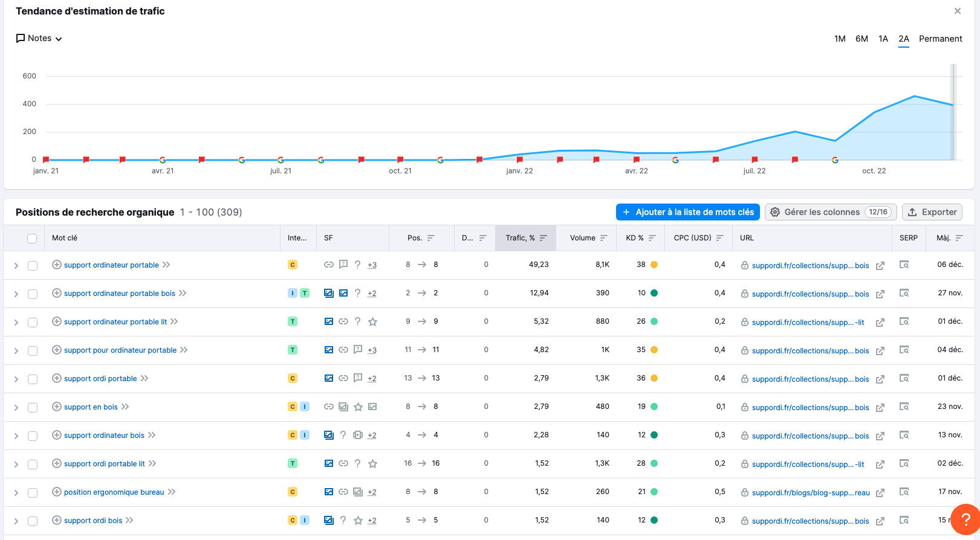Expand the support en bois row
This screenshot has width=980, height=540.
(16, 408)
